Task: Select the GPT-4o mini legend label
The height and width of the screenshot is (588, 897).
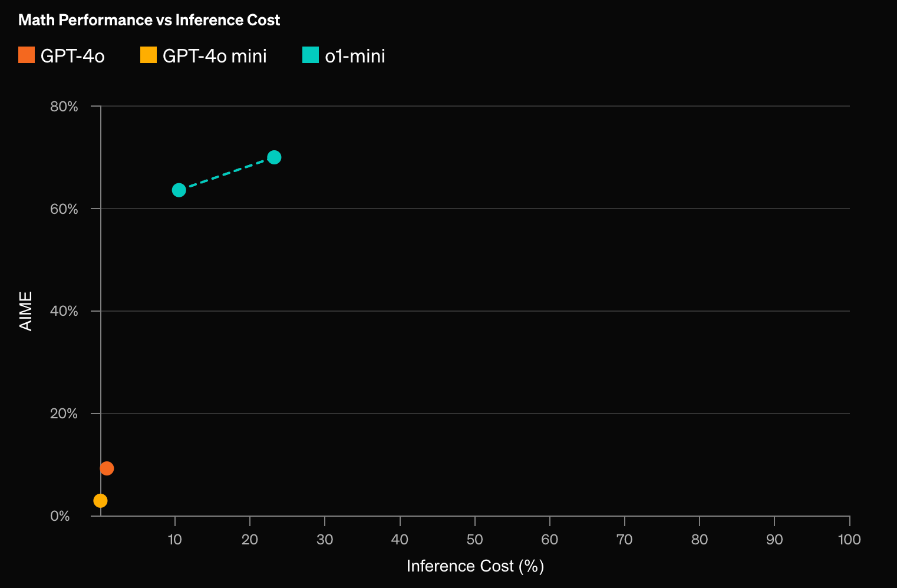Action: [215, 56]
